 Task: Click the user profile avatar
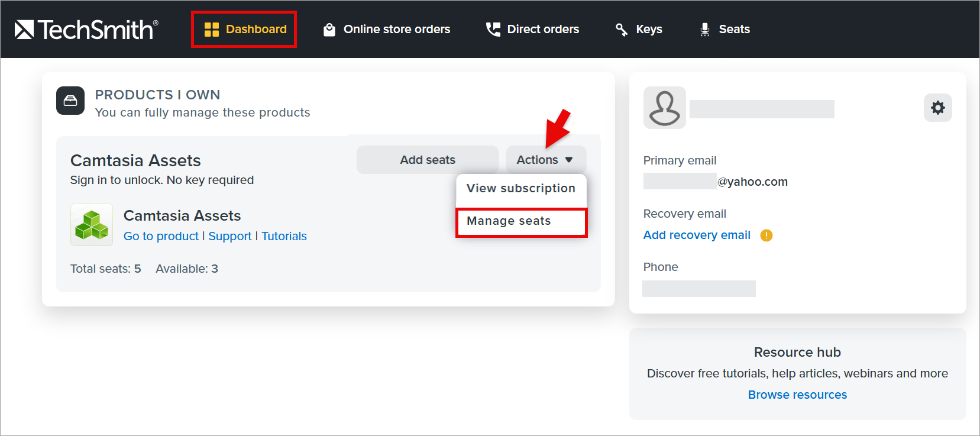[665, 108]
